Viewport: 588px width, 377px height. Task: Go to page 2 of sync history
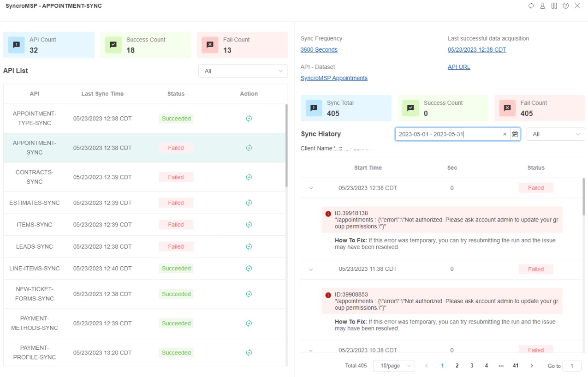457,365
